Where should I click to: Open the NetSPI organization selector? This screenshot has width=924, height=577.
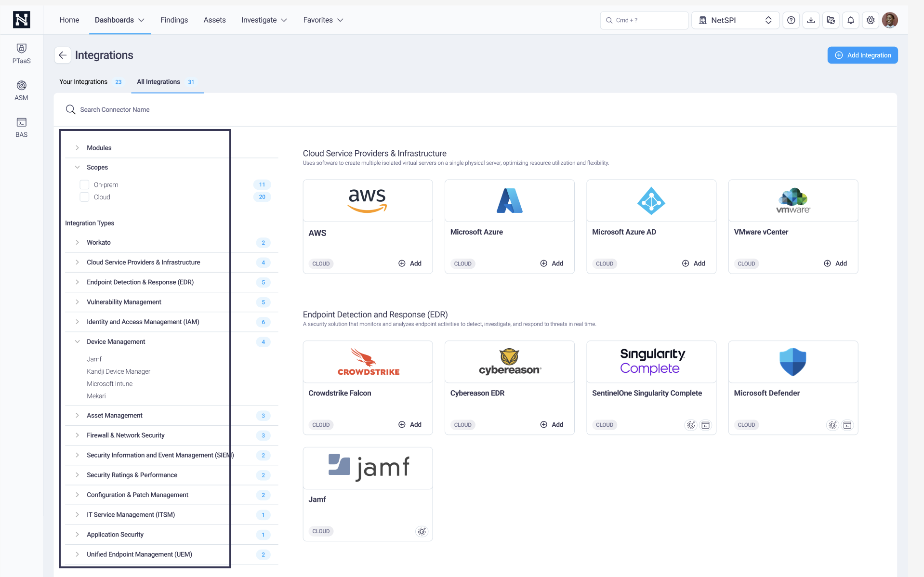click(735, 20)
